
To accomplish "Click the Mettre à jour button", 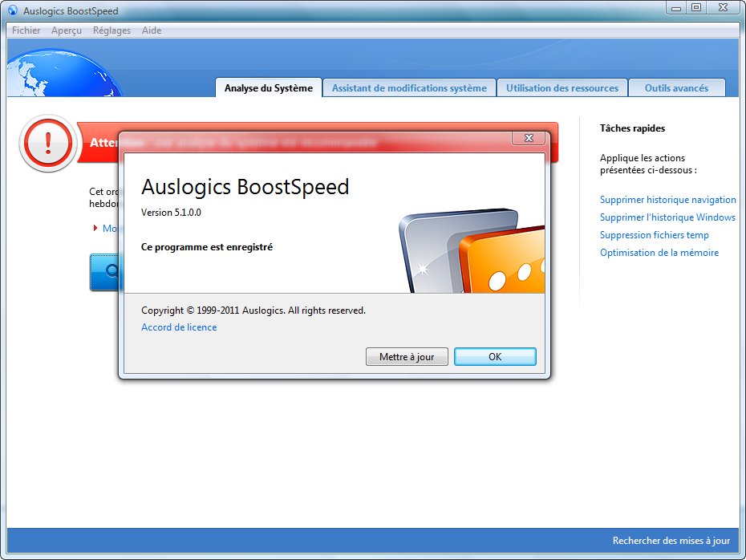I will pos(407,356).
